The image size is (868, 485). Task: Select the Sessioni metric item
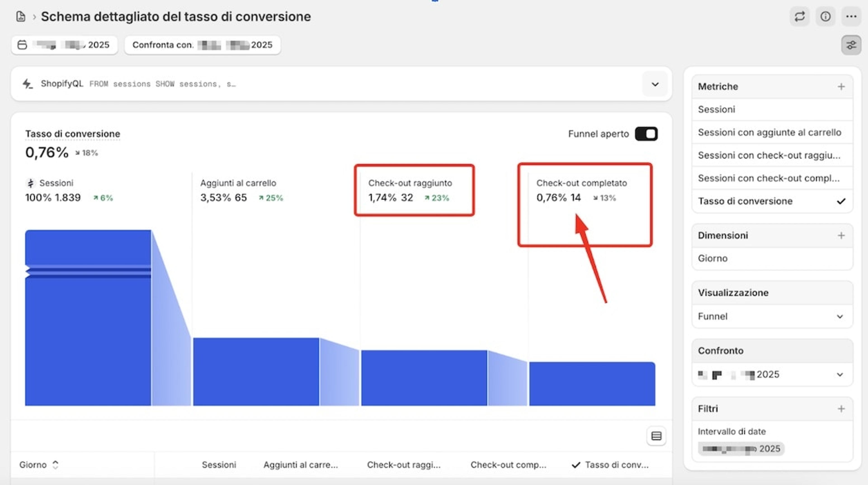tap(772, 110)
